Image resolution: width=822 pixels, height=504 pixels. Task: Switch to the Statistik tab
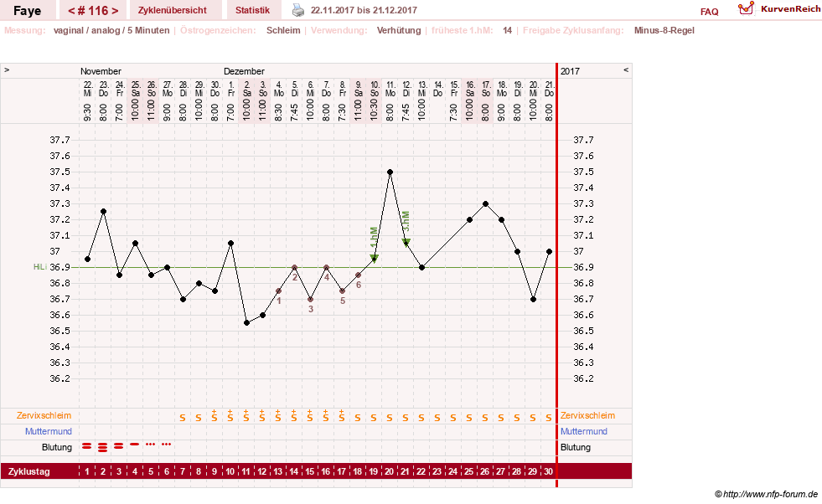coord(253,10)
